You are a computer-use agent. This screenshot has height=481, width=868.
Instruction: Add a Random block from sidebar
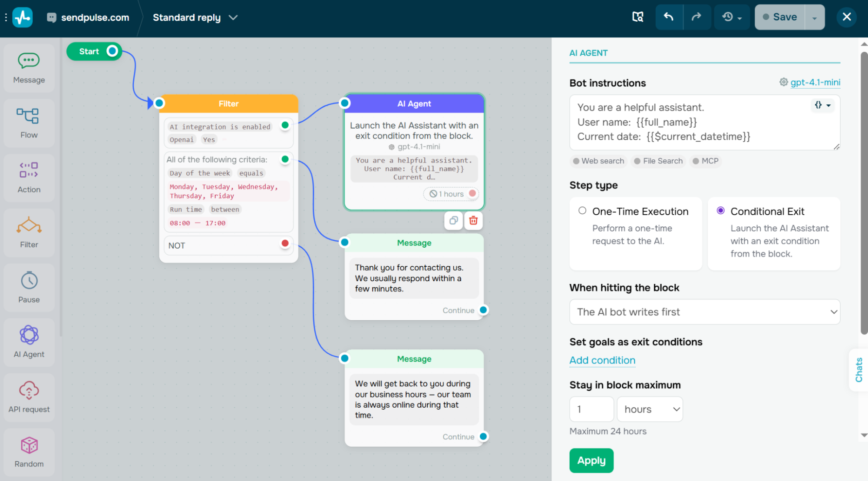coord(29,452)
